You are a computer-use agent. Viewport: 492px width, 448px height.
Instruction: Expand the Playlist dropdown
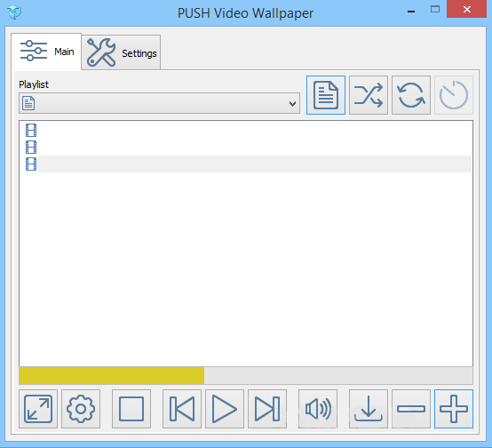pyautogui.click(x=159, y=103)
